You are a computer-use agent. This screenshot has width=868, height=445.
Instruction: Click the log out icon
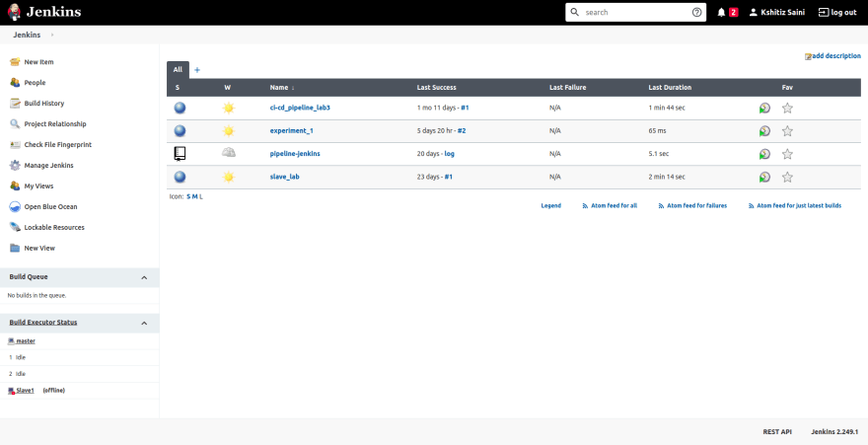pos(824,12)
